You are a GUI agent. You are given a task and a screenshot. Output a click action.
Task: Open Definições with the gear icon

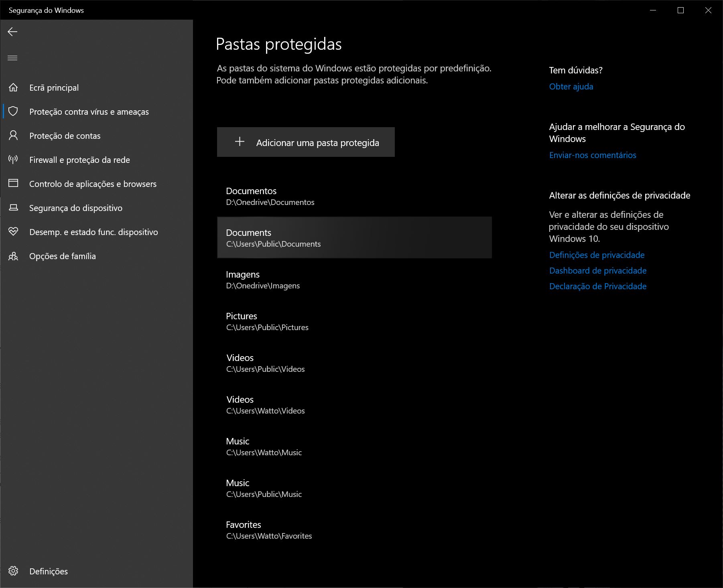13,571
